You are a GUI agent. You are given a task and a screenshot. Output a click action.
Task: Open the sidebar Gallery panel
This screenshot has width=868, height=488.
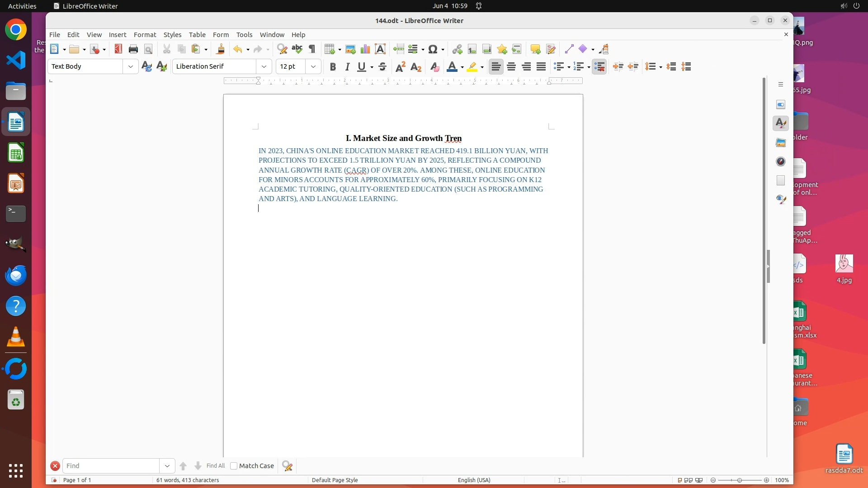[x=781, y=143]
